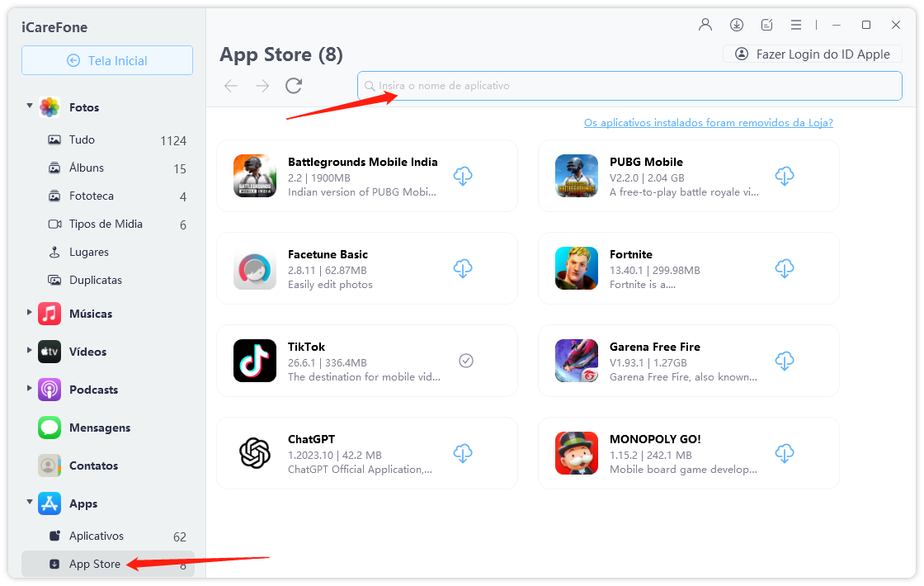Viewport: 924px width, 586px height.
Task: Open the user account icon at top
Action: tap(705, 25)
